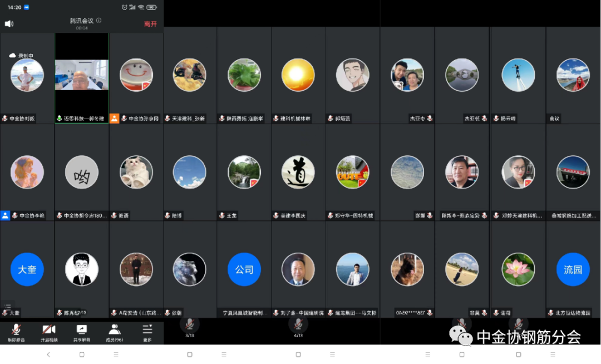Select the name label 中金协孙京冈
Screen dimensions: 601x364
point(144,119)
